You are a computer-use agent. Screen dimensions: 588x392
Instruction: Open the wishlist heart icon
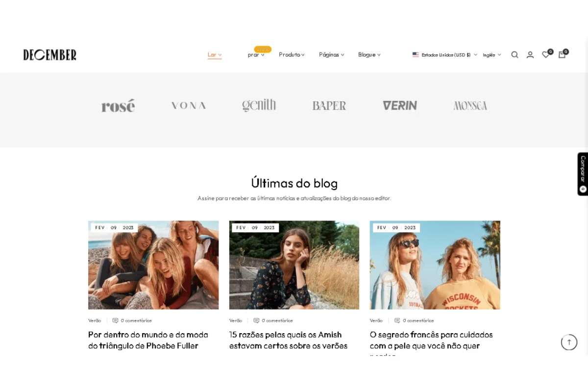546,55
